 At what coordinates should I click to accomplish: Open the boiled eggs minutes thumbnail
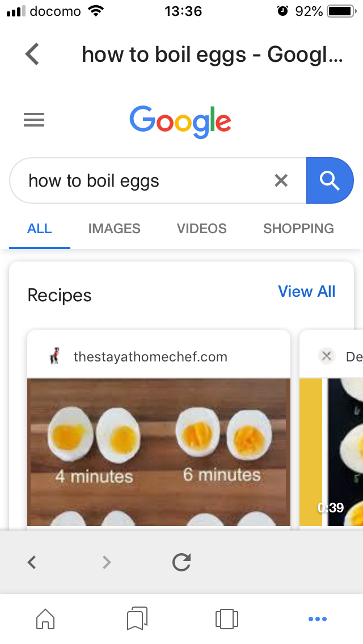pos(158,452)
